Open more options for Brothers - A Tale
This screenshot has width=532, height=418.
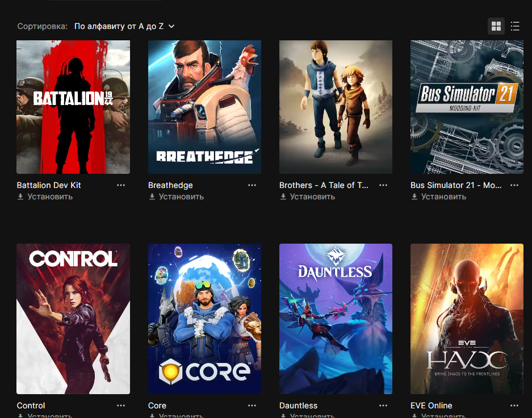383,185
